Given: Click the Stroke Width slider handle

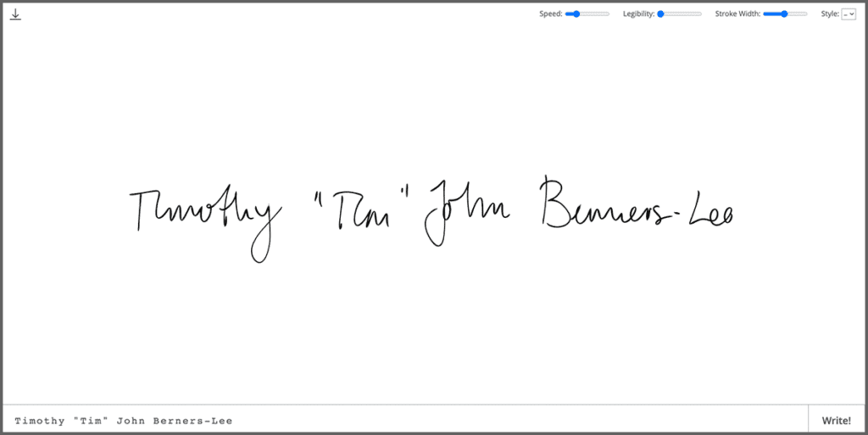Looking at the screenshot, I should tap(784, 14).
